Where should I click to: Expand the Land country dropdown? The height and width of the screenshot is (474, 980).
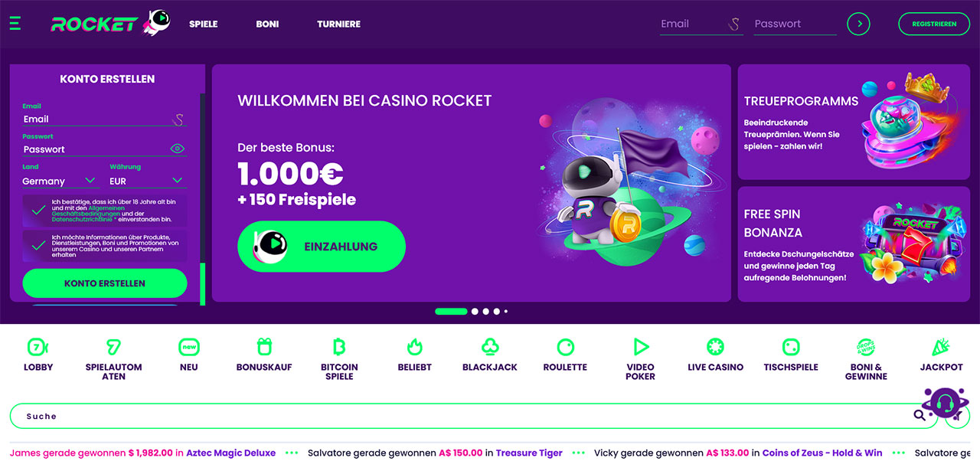(60, 181)
